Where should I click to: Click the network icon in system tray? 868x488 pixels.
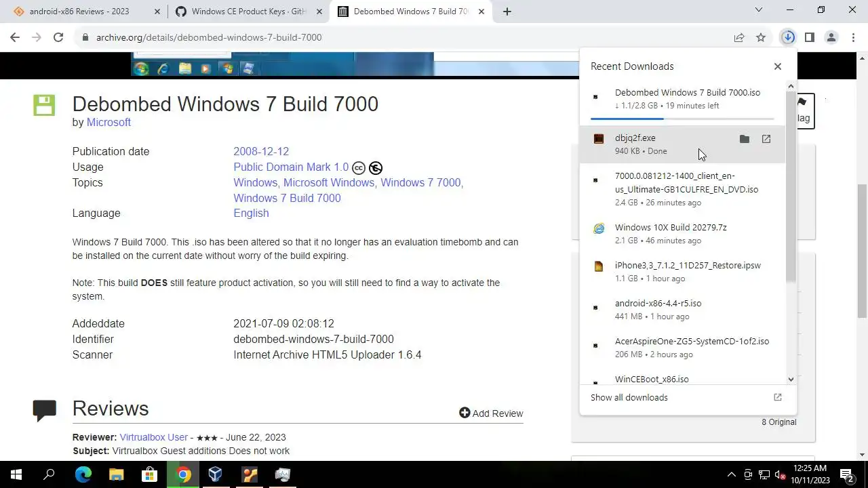tap(764, 474)
